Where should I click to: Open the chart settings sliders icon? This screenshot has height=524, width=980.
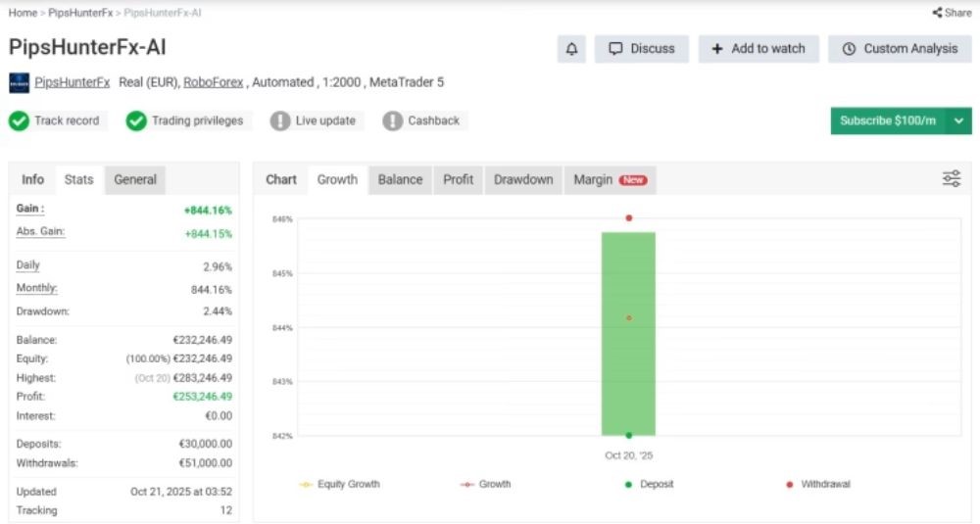(x=952, y=178)
